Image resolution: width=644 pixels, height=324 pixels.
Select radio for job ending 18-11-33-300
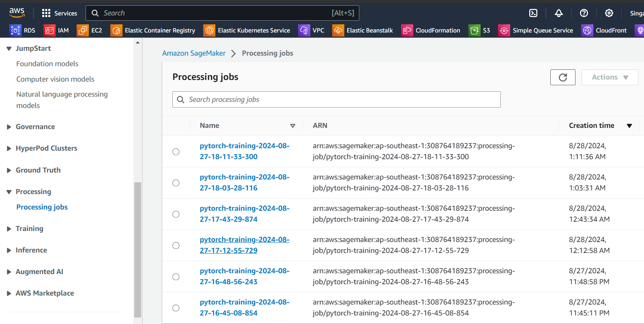[x=176, y=151]
